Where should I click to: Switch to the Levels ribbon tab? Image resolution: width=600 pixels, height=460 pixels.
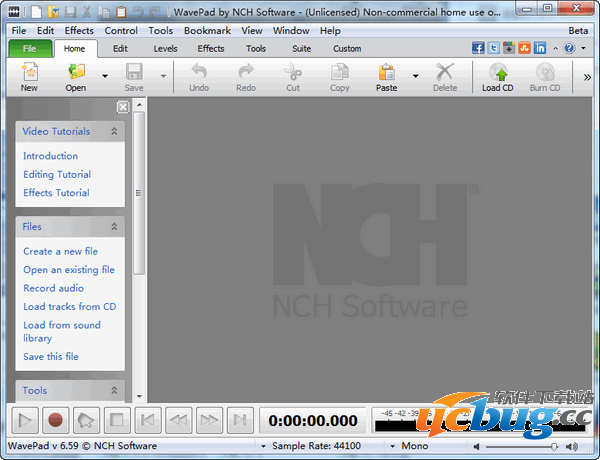[165, 48]
